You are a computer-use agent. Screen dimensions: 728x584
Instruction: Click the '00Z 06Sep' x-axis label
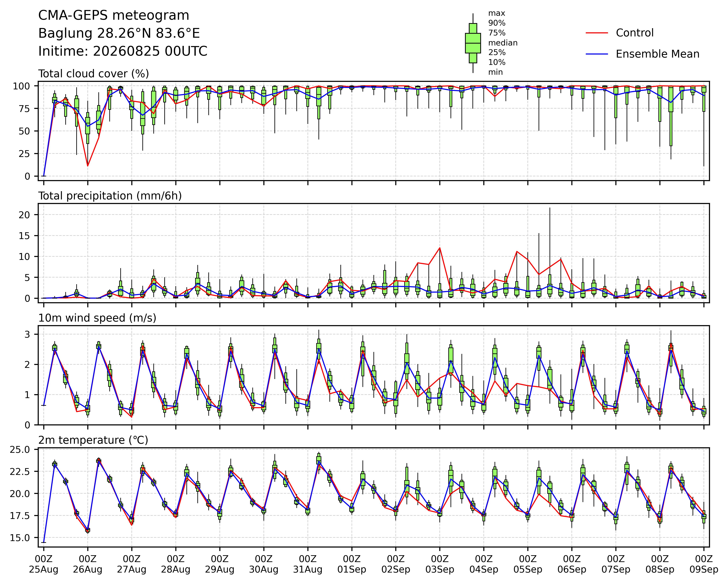(572, 564)
